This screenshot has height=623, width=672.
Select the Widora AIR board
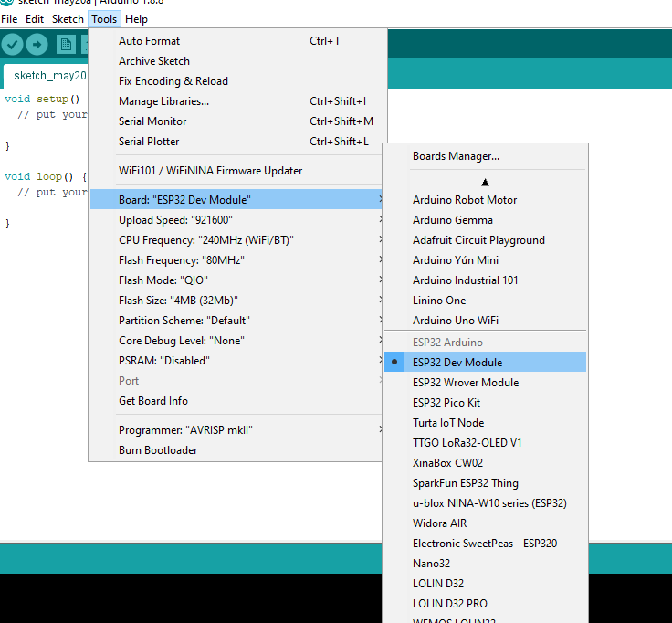[485, 523]
